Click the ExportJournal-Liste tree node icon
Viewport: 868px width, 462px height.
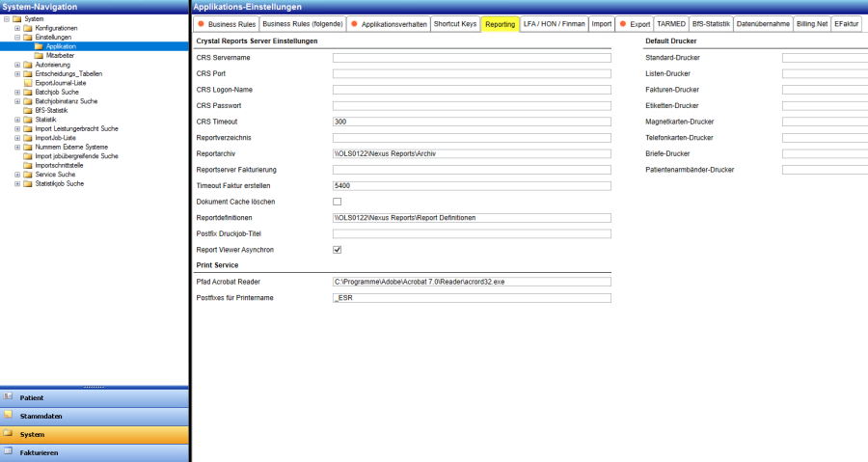(x=28, y=83)
